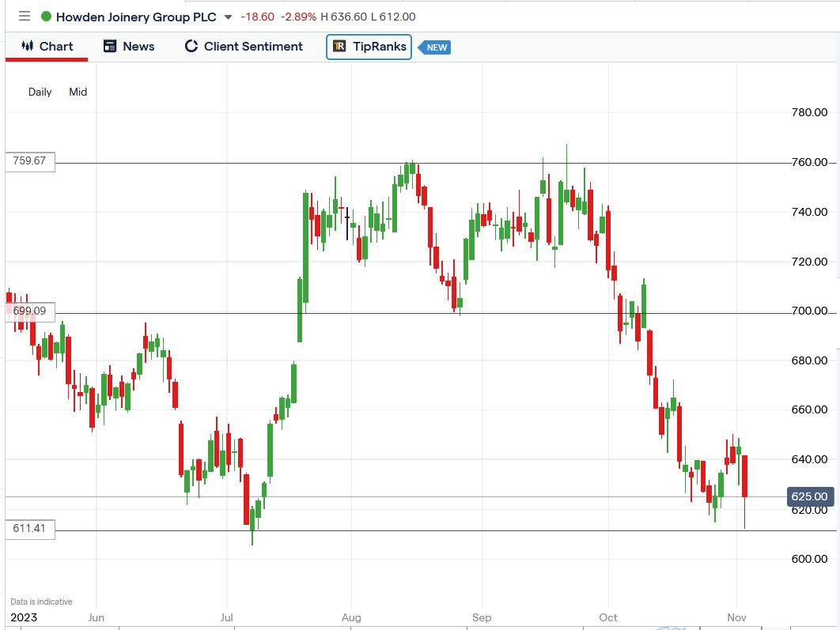Image resolution: width=840 pixels, height=630 pixels.
Task: Select the 759.67 horizontal line label
Action: pos(30,161)
